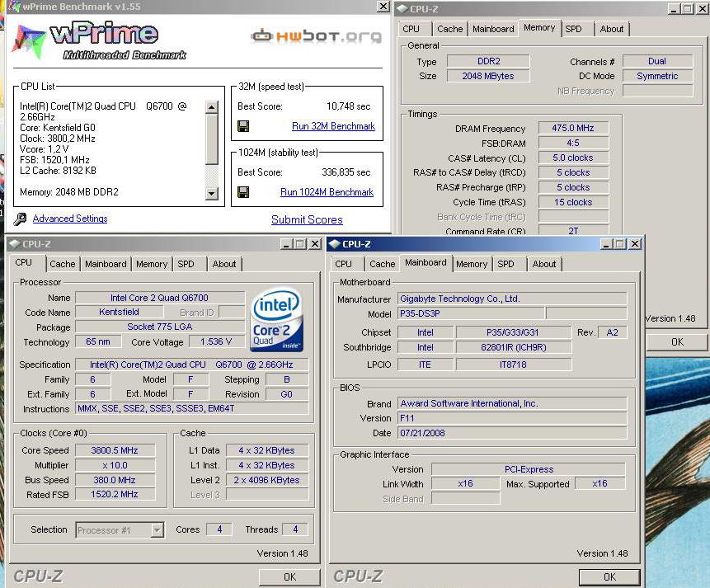
Task: Click the save icon for 1024M score
Action: [243, 192]
